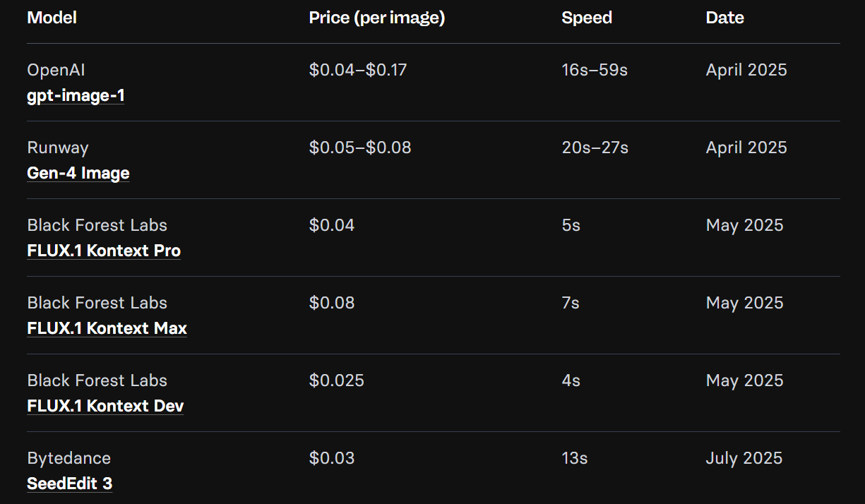865x504 pixels.
Task: Click the Date column header
Action: (x=724, y=18)
